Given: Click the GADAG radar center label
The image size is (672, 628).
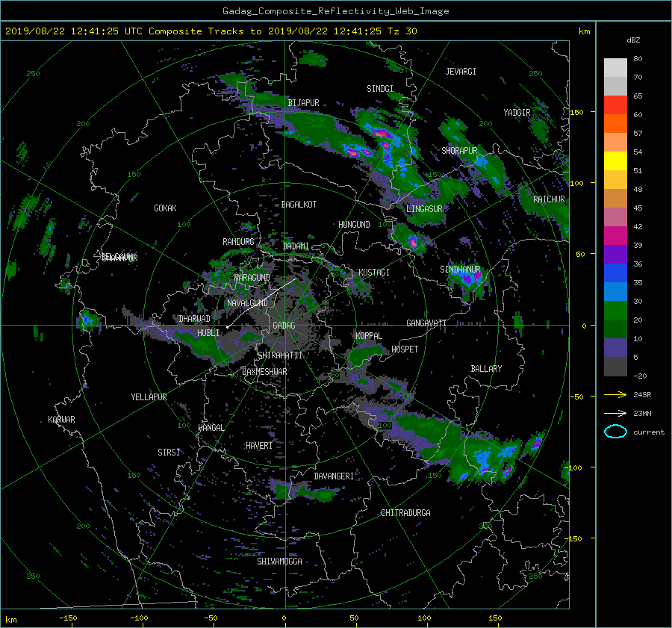Looking at the screenshot, I should tap(284, 326).
